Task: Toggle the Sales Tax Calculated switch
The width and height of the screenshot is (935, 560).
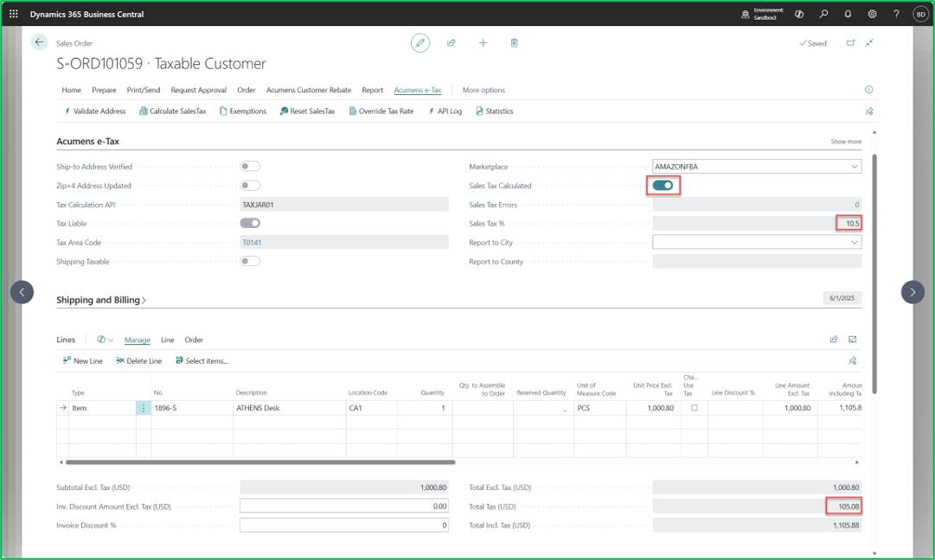Action: [663, 185]
